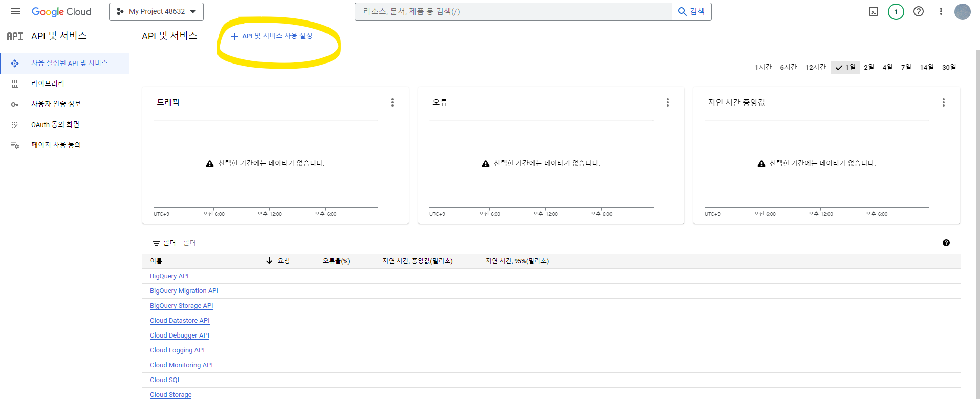The width and height of the screenshot is (980, 399).
Task: Open the 트래픽 chart options menu
Action: coord(393,102)
